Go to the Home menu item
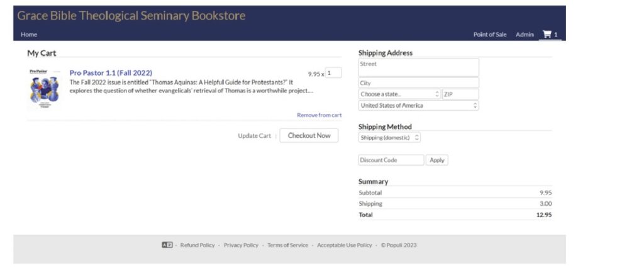The image size is (644, 270). point(29,35)
